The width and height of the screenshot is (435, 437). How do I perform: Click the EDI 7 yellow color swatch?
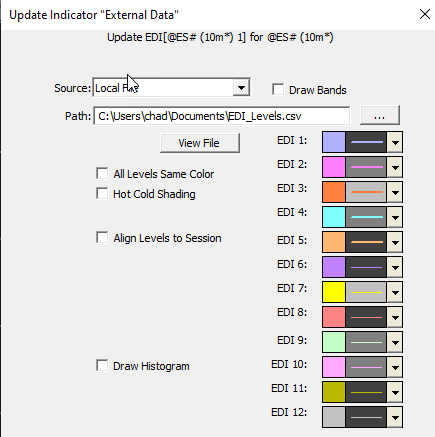pyautogui.click(x=334, y=292)
